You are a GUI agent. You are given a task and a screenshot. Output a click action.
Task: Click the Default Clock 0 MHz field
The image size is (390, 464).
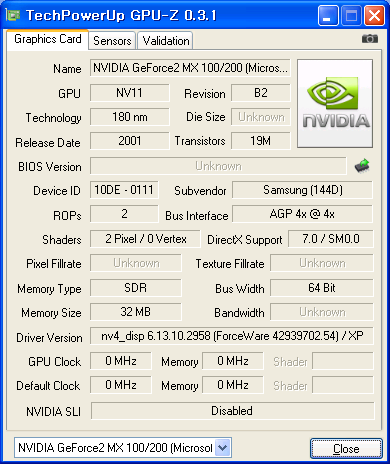(121, 385)
